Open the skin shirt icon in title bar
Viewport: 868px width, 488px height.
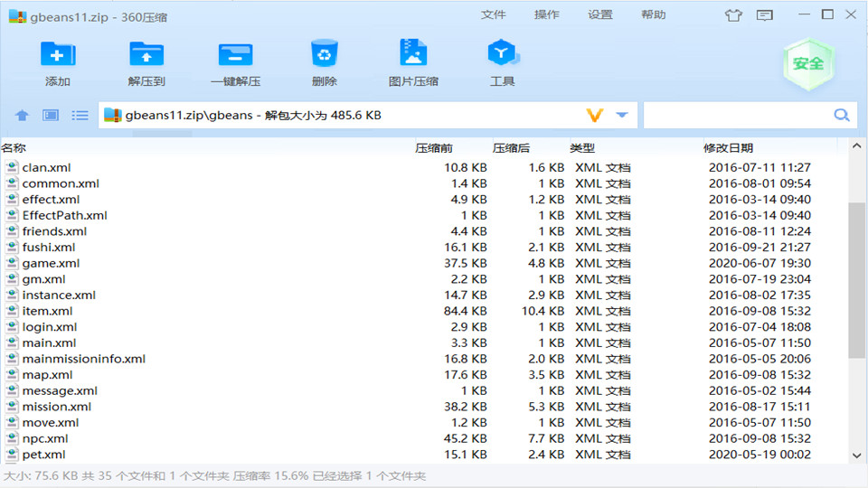733,15
